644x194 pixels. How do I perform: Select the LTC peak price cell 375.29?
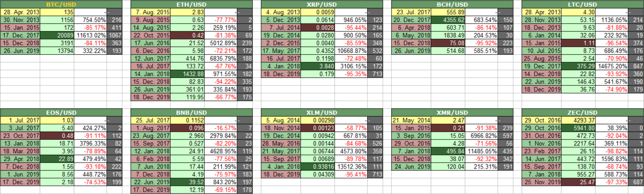click(579, 66)
